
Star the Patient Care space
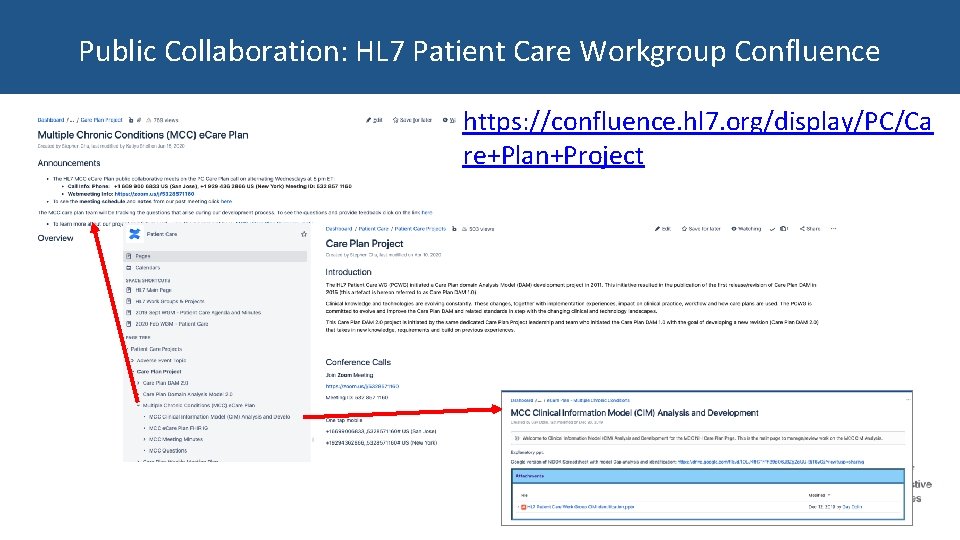pyautogui.click(x=304, y=234)
